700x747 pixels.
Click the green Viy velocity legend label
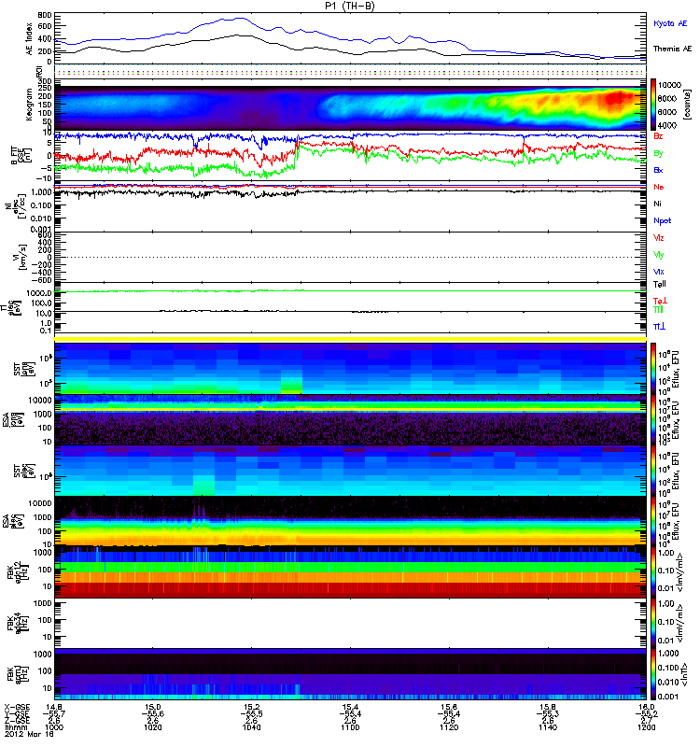click(658, 255)
